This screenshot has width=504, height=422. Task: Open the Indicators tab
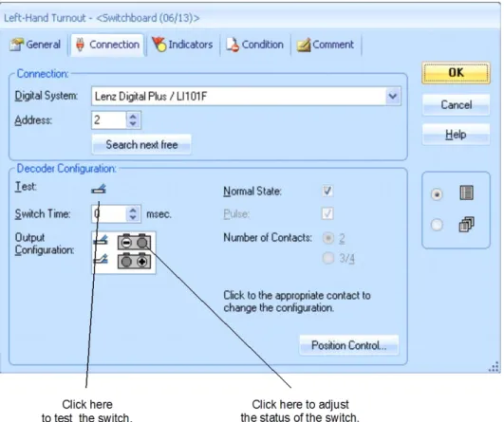tap(182, 45)
